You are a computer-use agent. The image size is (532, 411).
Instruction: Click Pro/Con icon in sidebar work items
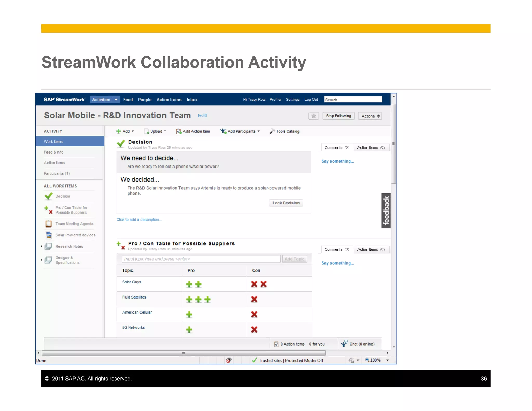pos(49,210)
